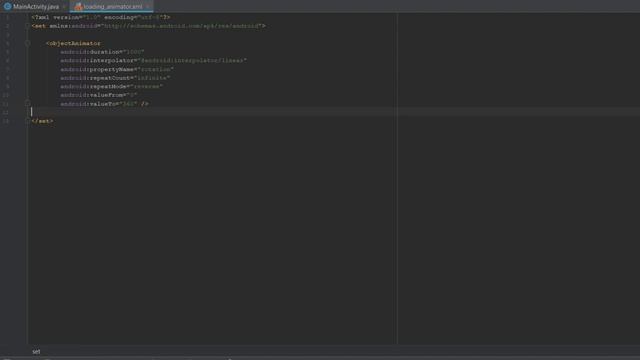Click the android:propertyName attribute line
Screen dimensions: 640x360
click(x=117, y=69)
